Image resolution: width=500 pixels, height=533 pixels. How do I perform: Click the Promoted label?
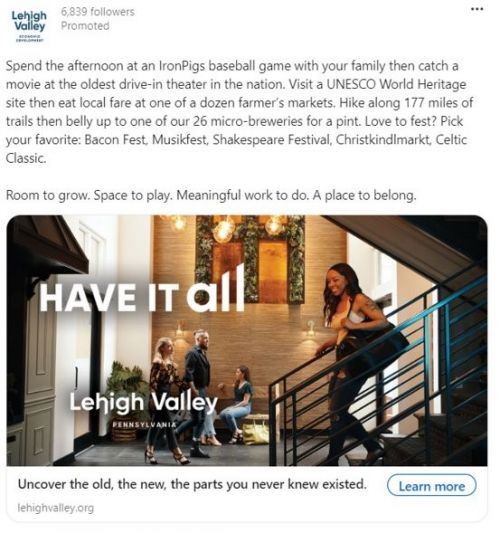pos(85,26)
